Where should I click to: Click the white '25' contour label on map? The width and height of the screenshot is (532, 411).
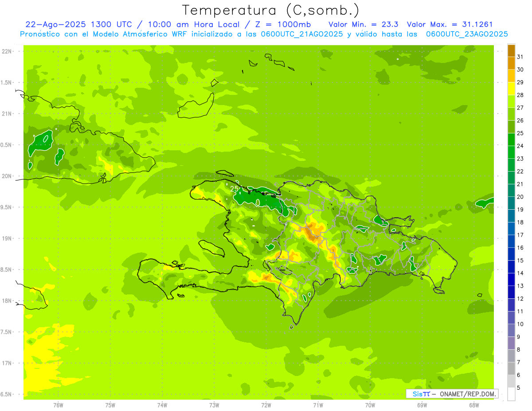(235, 189)
